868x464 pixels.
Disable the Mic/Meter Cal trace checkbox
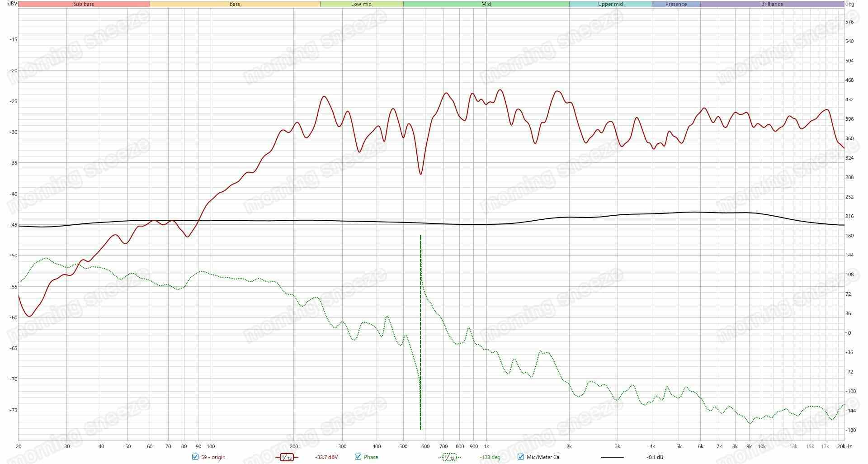[521, 457]
